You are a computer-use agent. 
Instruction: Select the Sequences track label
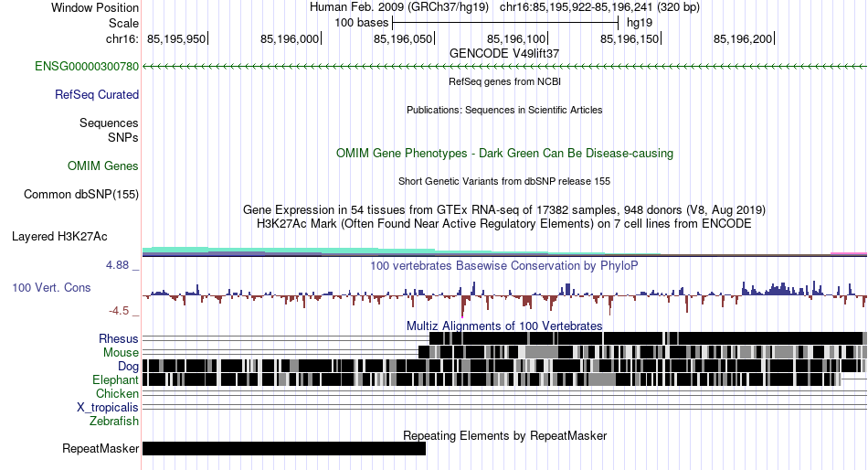[x=109, y=123]
